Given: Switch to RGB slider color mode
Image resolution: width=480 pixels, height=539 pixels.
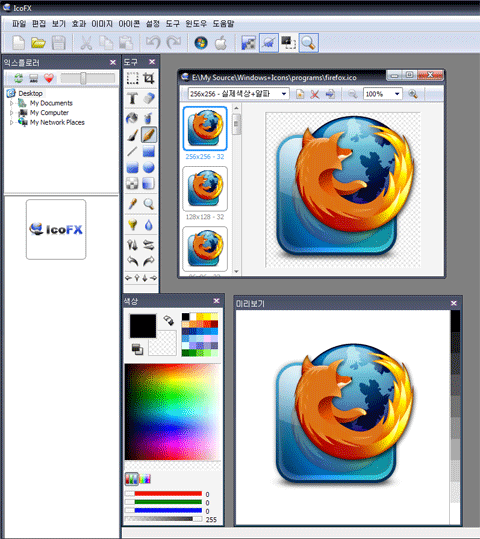Looking at the screenshot, I should (131, 478).
